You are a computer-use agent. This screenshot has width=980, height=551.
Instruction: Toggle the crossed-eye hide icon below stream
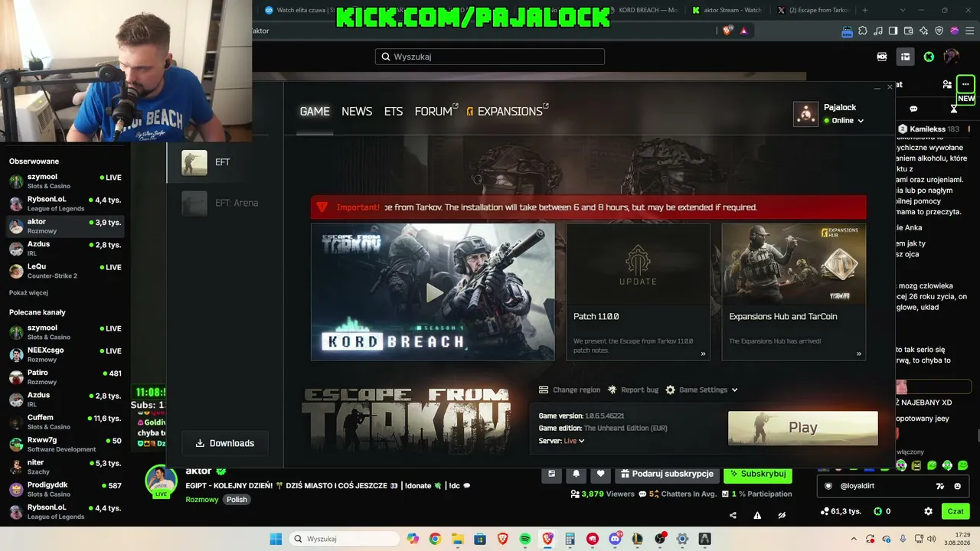[782, 515]
